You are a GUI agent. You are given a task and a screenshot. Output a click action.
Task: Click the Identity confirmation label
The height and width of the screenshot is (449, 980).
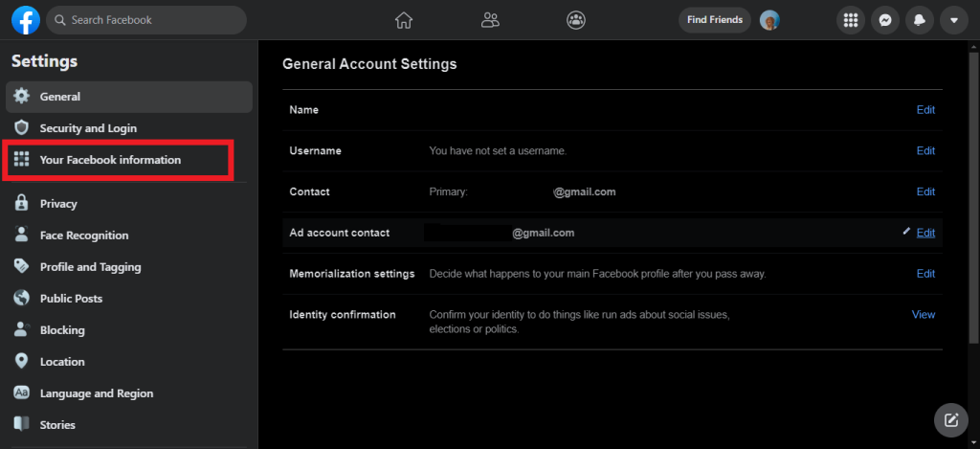pyautogui.click(x=343, y=315)
